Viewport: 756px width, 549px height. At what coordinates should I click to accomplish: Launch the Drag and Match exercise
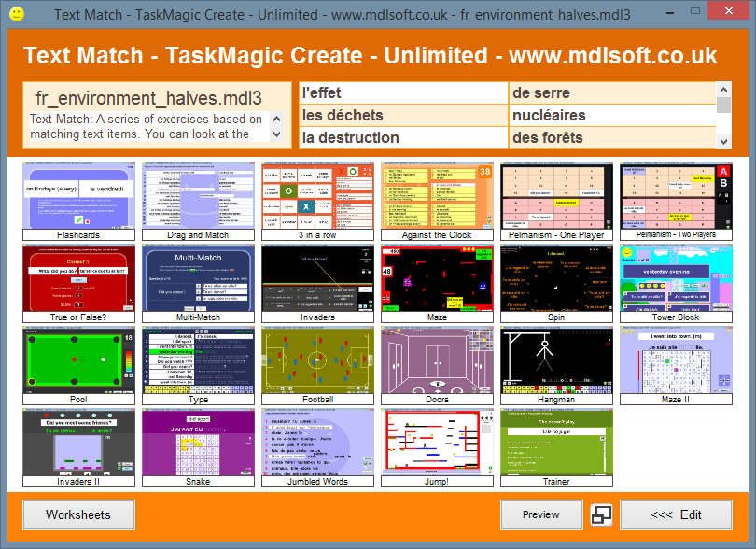(198, 201)
